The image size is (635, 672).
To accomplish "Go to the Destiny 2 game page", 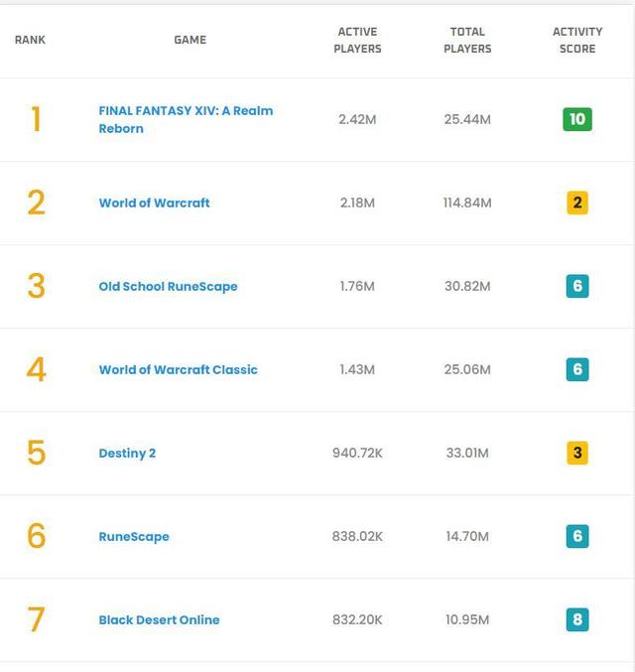I will (x=127, y=453).
